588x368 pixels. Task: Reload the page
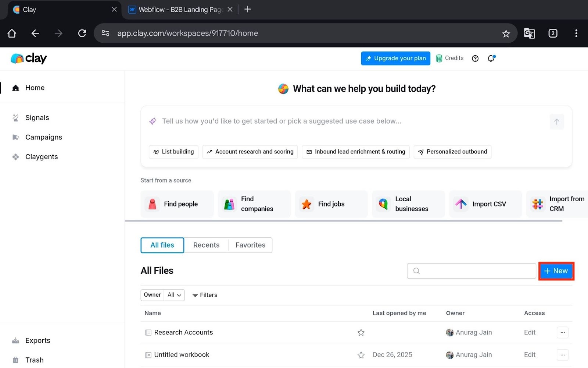point(82,33)
